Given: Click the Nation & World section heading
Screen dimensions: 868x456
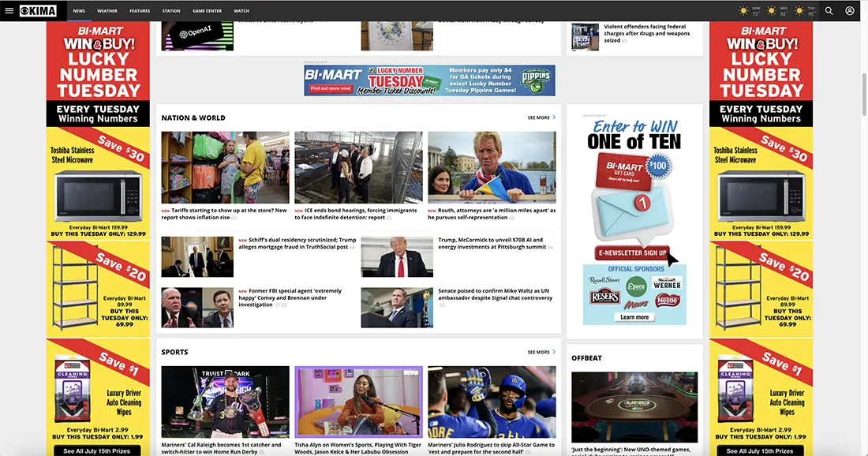Looking at the screenshot, I should coord(193,118).
